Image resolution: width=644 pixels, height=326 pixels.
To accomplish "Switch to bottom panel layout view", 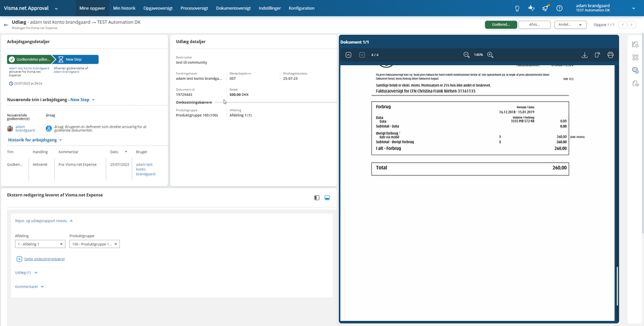I will click(327, 198).
